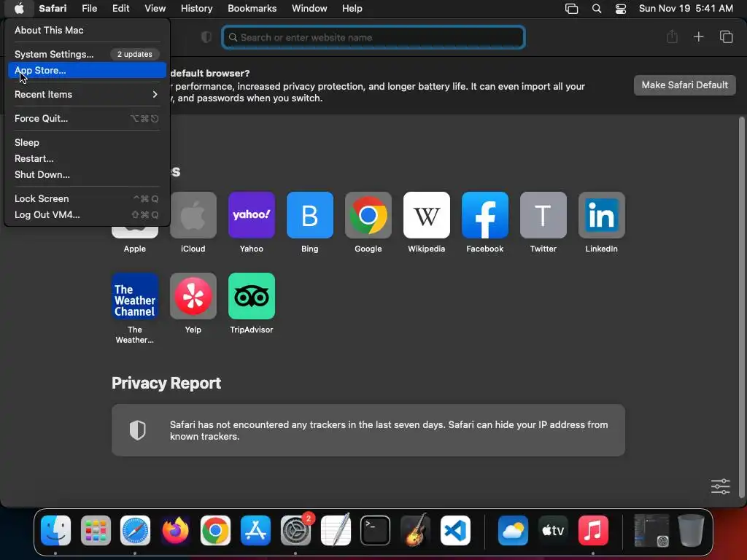Viewport: 747px width, 560px height.
Task: Open the Apple menu icon in the menu bar
Action: pos(19,8)
